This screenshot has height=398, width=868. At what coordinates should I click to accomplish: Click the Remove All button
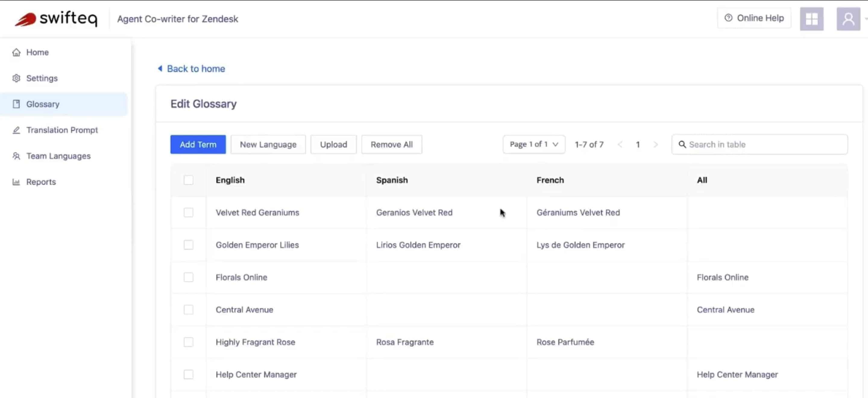point(392,144)
